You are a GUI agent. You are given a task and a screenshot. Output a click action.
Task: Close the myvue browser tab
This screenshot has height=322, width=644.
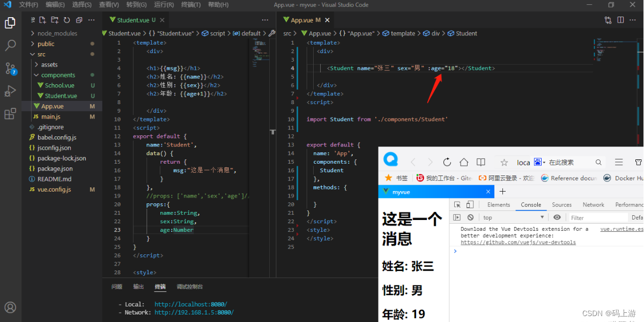click(x=488, y=192)
